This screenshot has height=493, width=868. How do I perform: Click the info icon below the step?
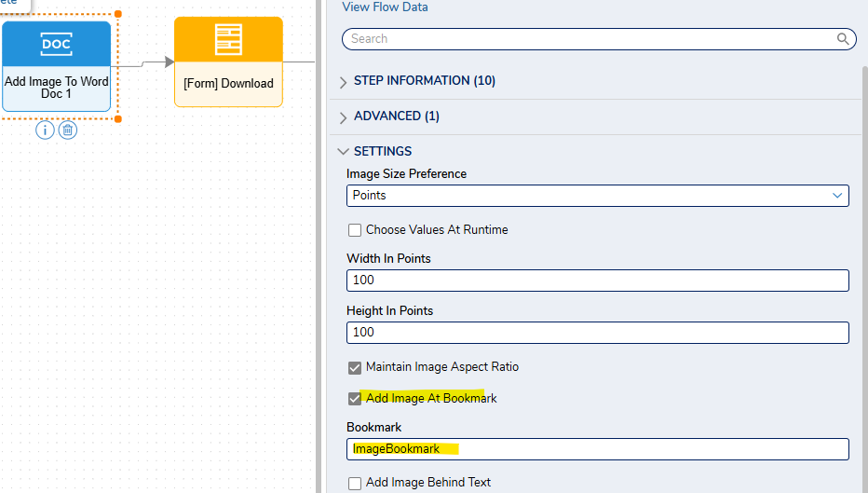coord(45,130)
